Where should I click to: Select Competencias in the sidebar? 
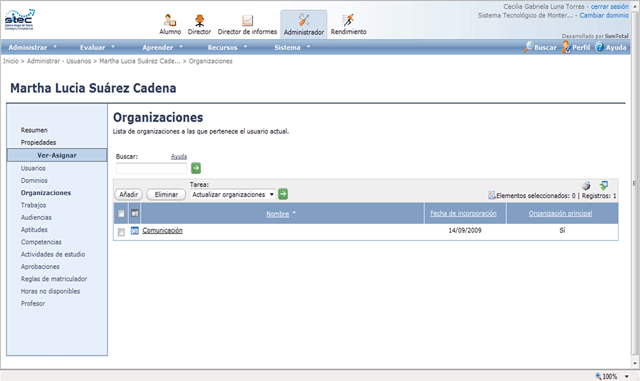click(x=41, y=242)
